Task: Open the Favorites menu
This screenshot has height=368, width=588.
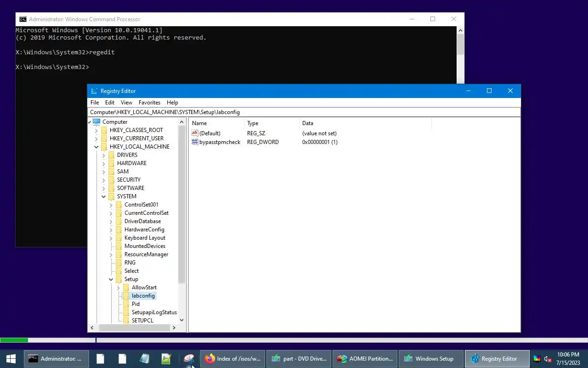Action: 149,103
